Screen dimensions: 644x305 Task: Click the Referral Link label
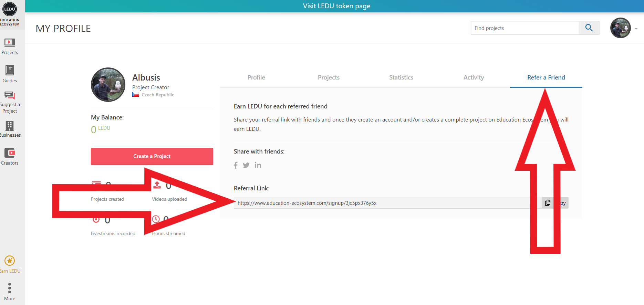(251, 188)
